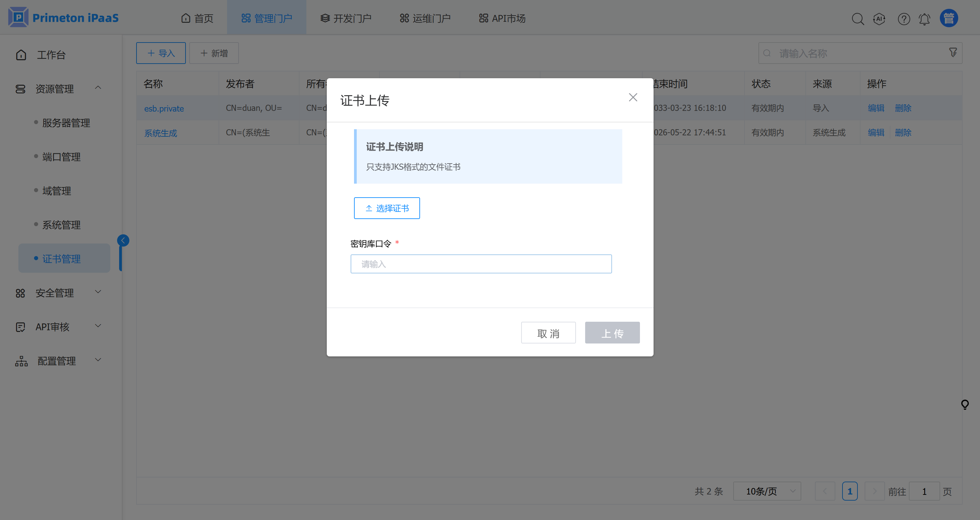This screenshot has height=520, width=980.
Task: Collapse the sidebar with round arrow button
Action: click(x=123, y=240)
